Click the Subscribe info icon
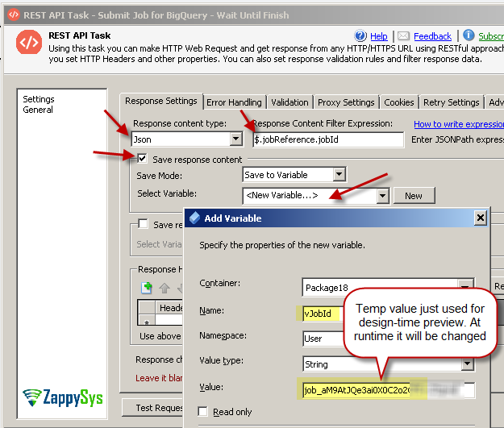 pos(469,35)
